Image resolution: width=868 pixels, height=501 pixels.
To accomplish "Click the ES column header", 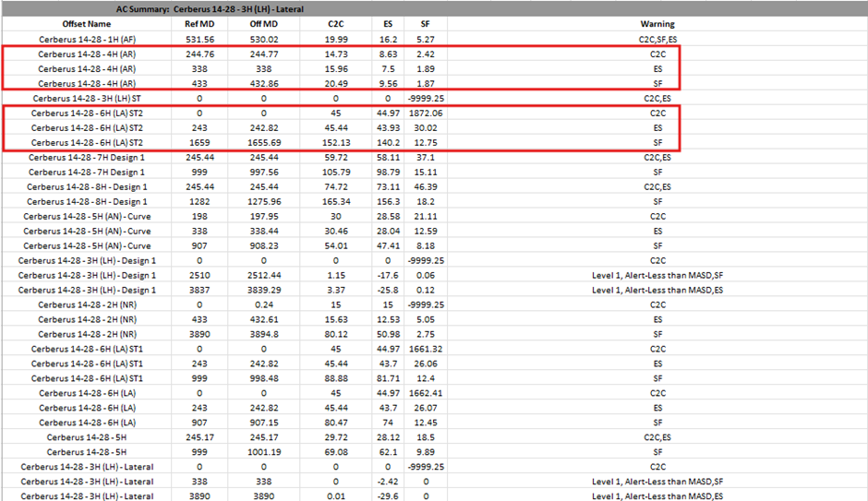I will [x=388, y=23].
